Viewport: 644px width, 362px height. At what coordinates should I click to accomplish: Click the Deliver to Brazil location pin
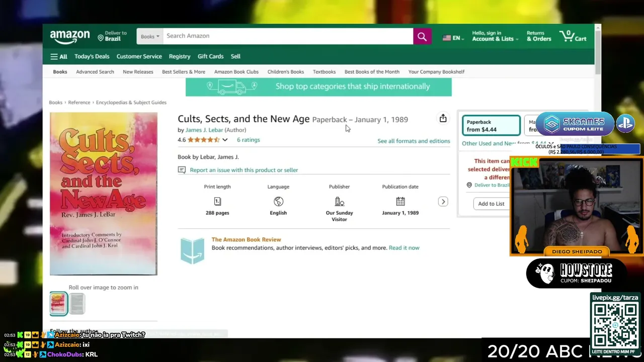pos(101,38)
